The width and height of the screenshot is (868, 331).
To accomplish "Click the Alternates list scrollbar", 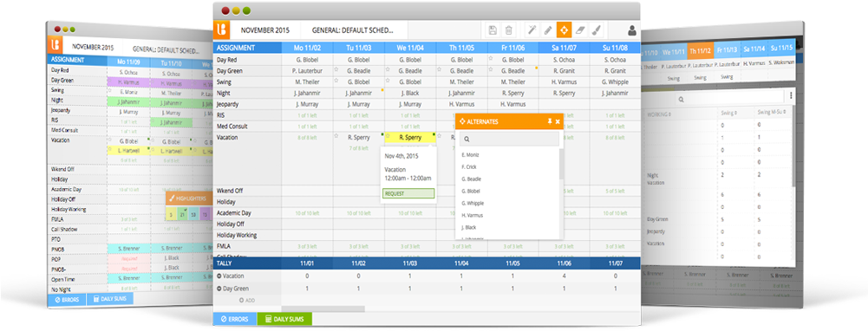I will pos(561,164).
